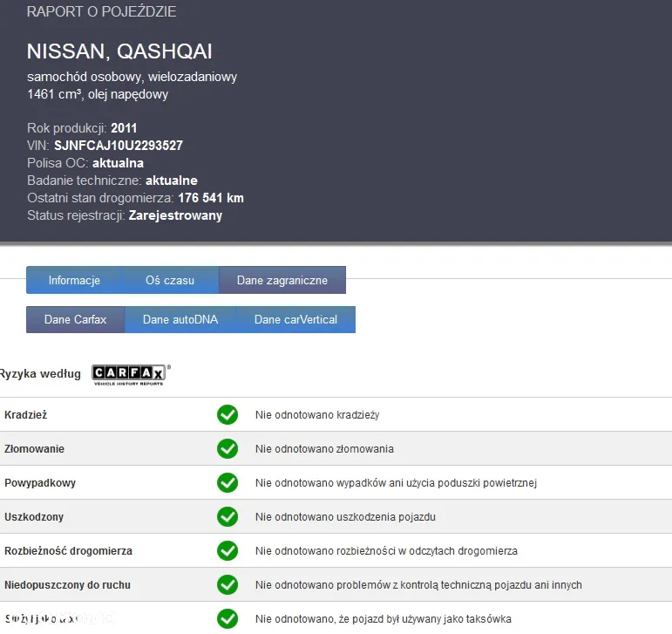Open the Dane carVertical sub-tab
672x634 pixels.
(295, 319)
